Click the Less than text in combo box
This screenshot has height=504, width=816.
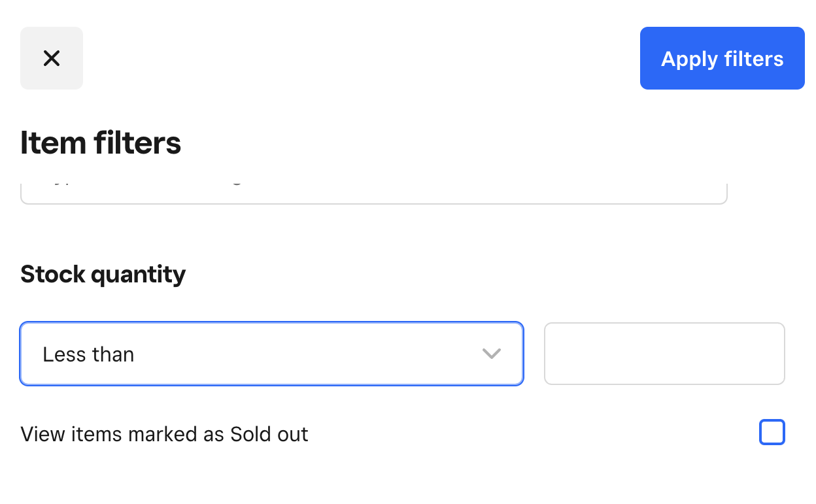click(88, 354)
